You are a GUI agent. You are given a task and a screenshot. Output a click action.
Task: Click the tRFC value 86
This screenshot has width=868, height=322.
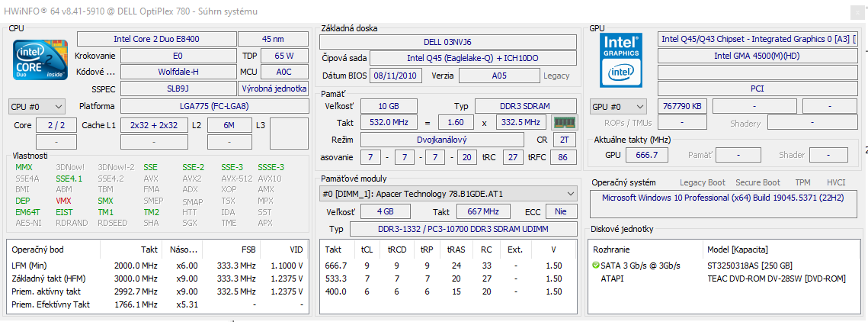pyautogui.click(x=563, y=157)
